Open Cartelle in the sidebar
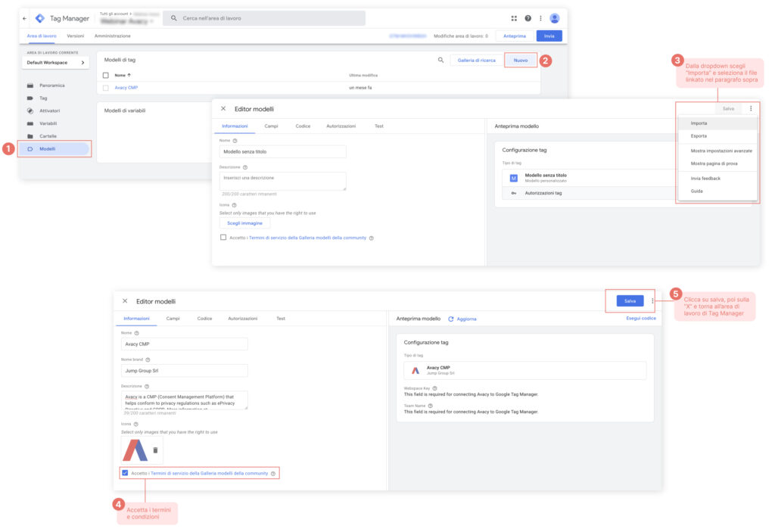Image resolution: width=775 pixels, height=532 pixels. point(48,136)
